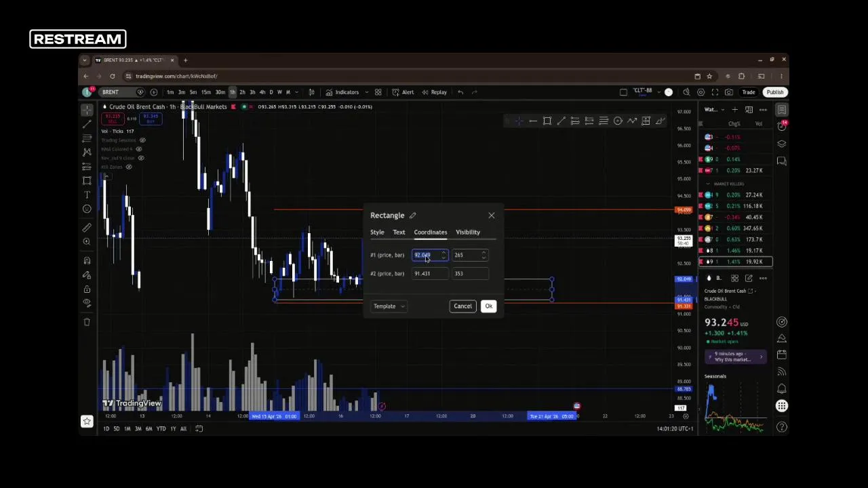Select the zoom in tool

click(87, 242)
